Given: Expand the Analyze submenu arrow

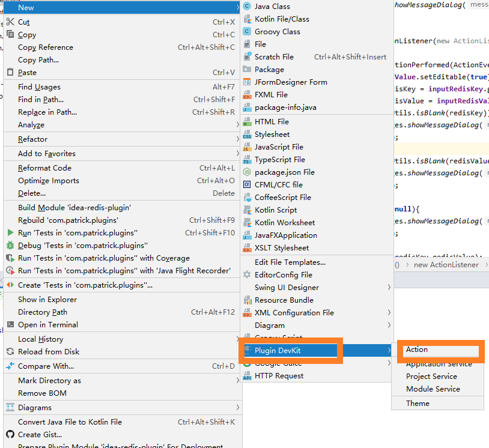Looking at the screenshot, I should click(237, 125).
